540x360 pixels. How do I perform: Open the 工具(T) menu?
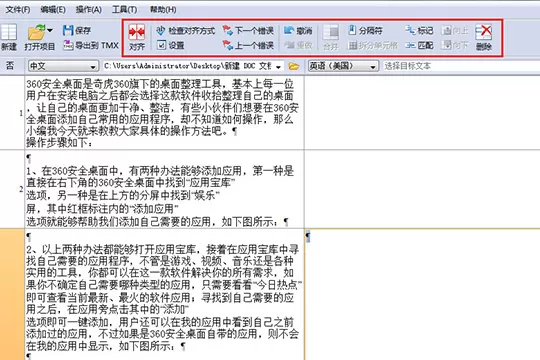124,9
